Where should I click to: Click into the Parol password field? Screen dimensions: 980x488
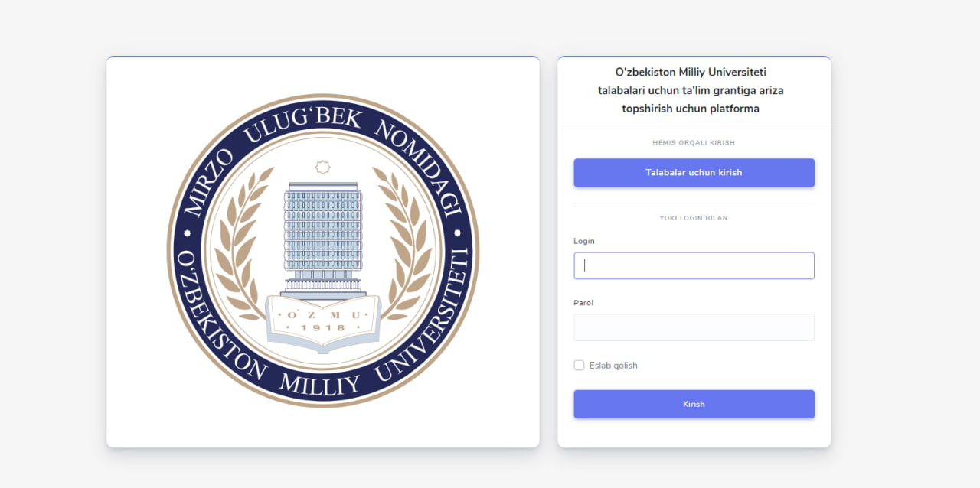[694, 327]
